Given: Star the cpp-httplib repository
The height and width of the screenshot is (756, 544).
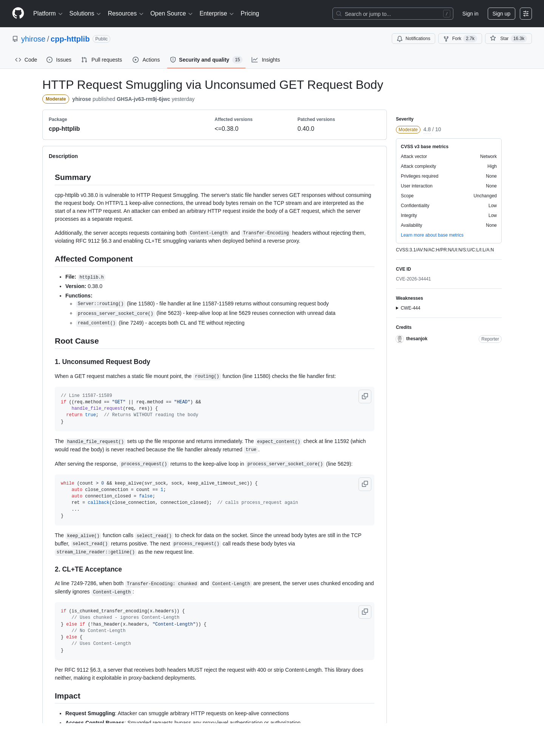Looking at the screenshot, I should click(x=508, y=39).
